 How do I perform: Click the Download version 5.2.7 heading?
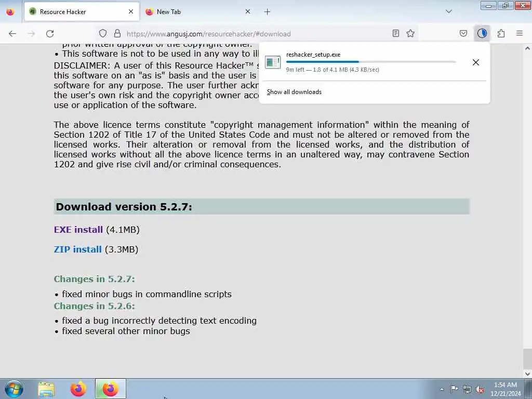coord(124,207)
